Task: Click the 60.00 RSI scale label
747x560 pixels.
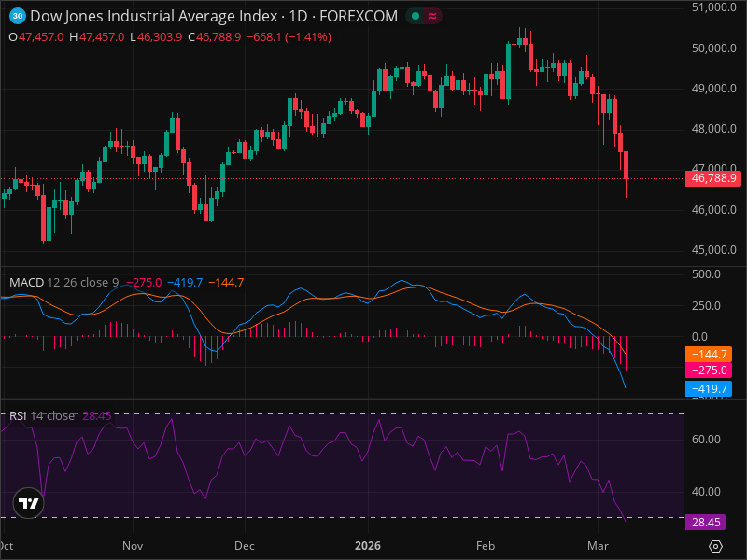Action: 706,439
